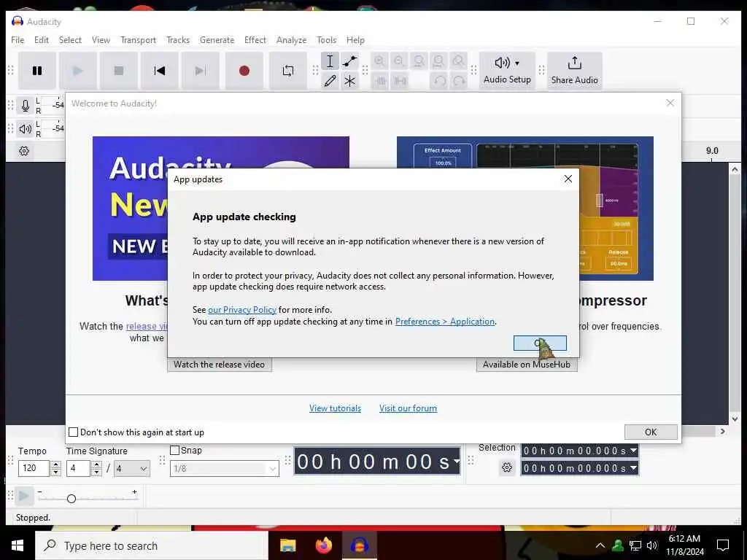Increase Tempo with up stepper arrow
747x560 pixels.
55,464
